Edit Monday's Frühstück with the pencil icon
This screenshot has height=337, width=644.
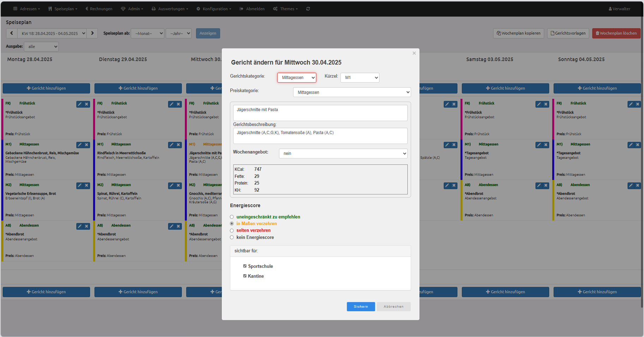[80, 104]
